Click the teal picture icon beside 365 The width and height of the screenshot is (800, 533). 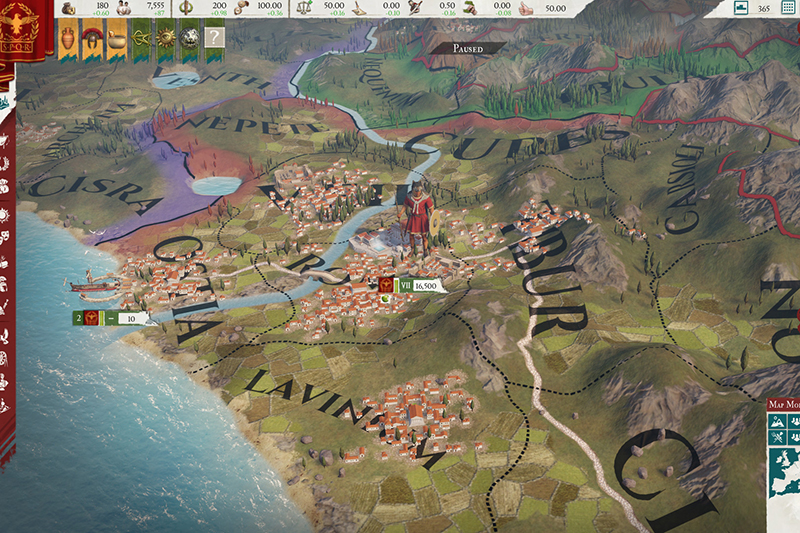741,8
